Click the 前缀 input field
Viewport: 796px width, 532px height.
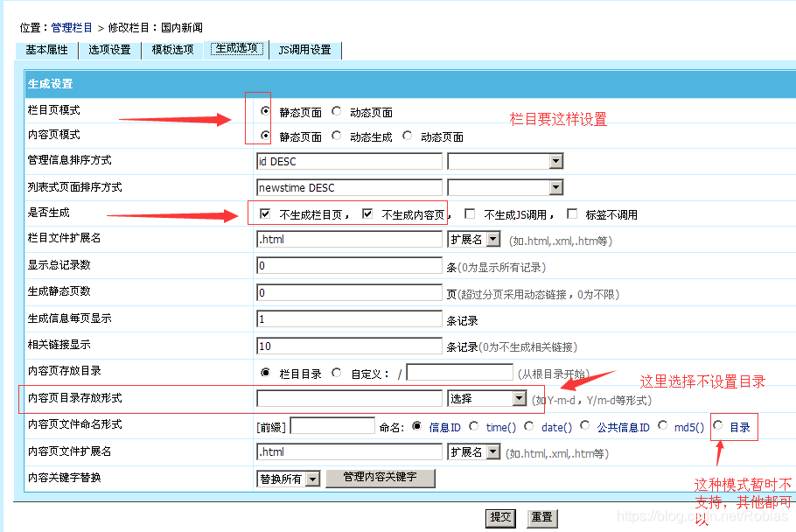pos(332,426)
